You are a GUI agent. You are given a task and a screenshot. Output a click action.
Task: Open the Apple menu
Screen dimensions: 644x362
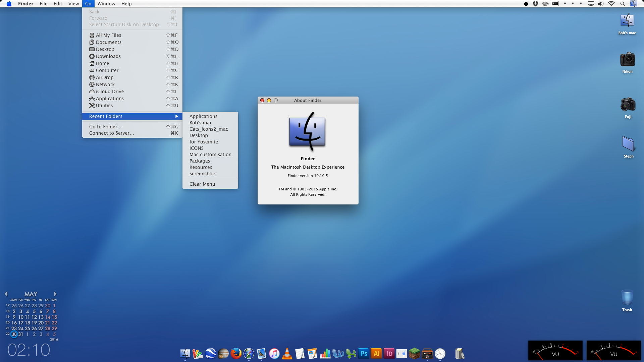pyautogui.click(x=9, y=4)
